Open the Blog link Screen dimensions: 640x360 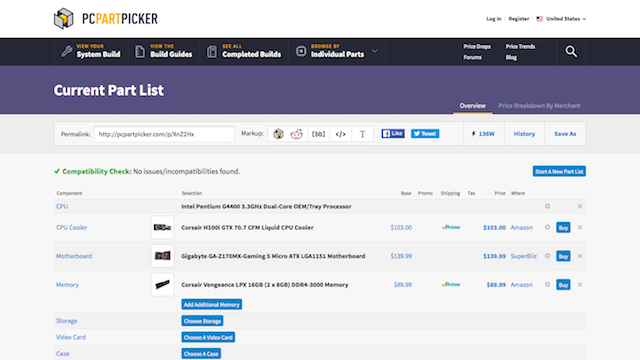(x=511, y=57)
